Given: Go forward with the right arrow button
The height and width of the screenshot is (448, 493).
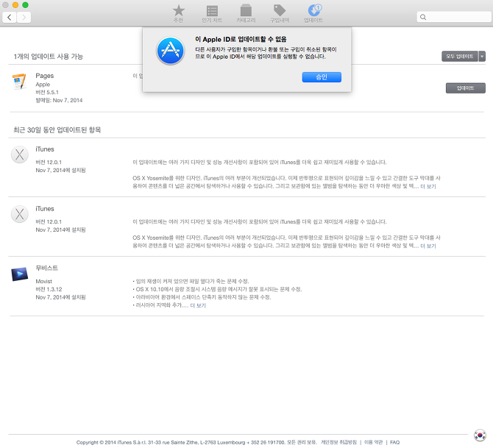Looking at the screenshot, I should 24,18.
